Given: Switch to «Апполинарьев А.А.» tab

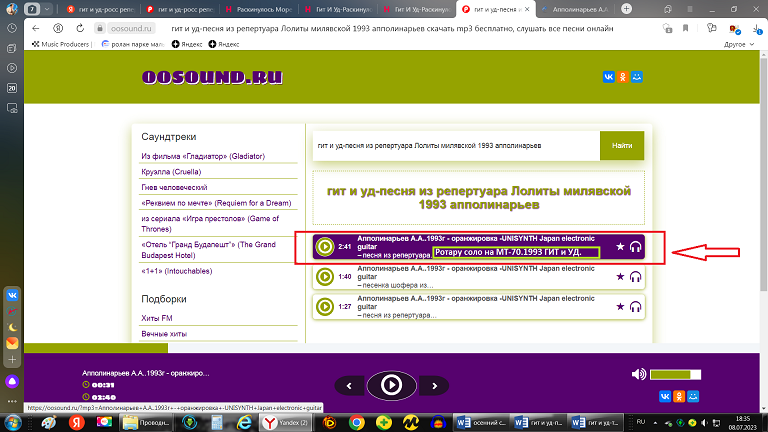Looking at the screenshot, I should pyautogui.click(x=575, y=9).
